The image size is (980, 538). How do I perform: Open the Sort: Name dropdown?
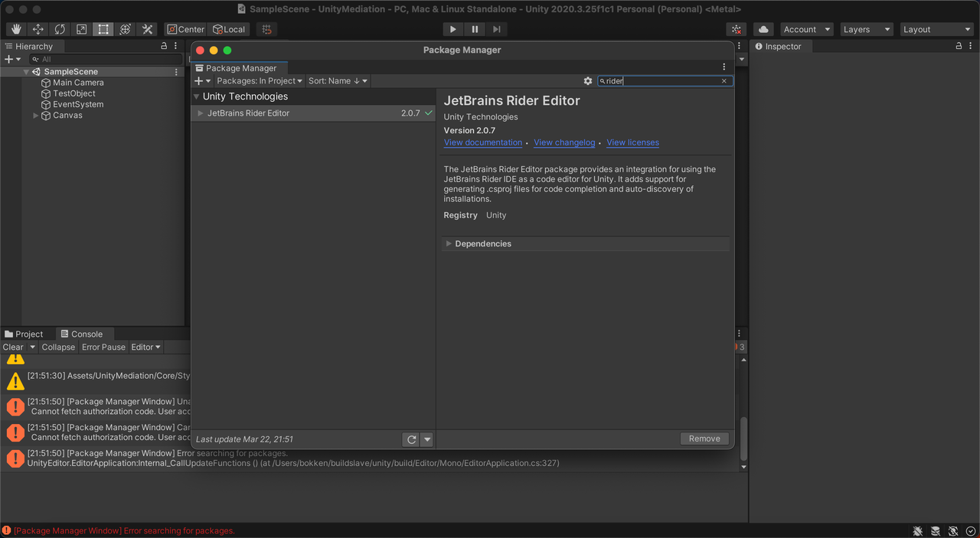click(338, 80)
